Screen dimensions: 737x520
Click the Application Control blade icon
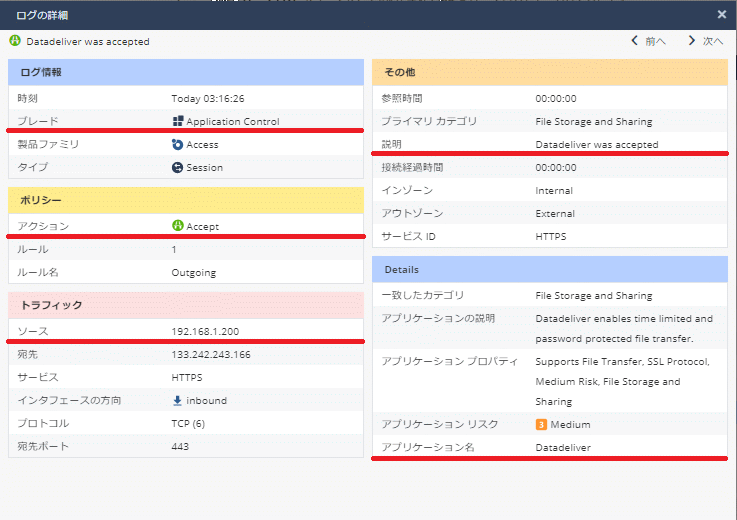(178, 122)
